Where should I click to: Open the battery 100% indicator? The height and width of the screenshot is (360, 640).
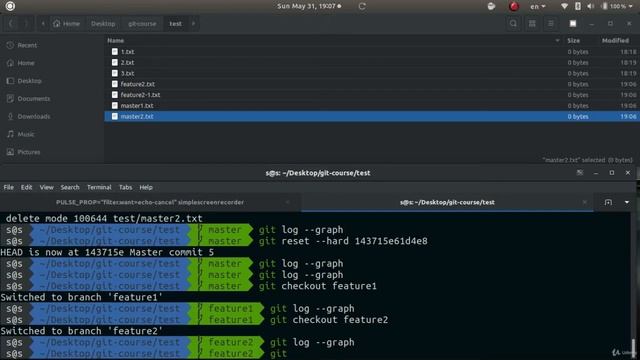pyautogui.click(x=613, y=6)
